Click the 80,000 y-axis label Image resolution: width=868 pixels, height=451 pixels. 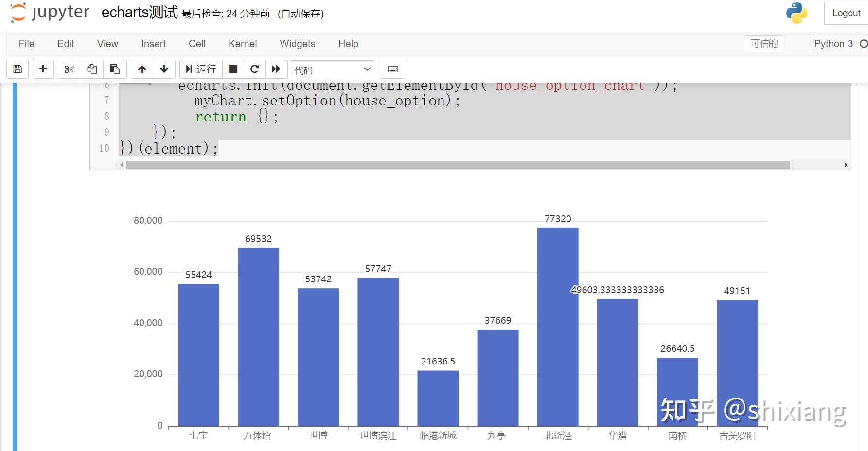148,221
